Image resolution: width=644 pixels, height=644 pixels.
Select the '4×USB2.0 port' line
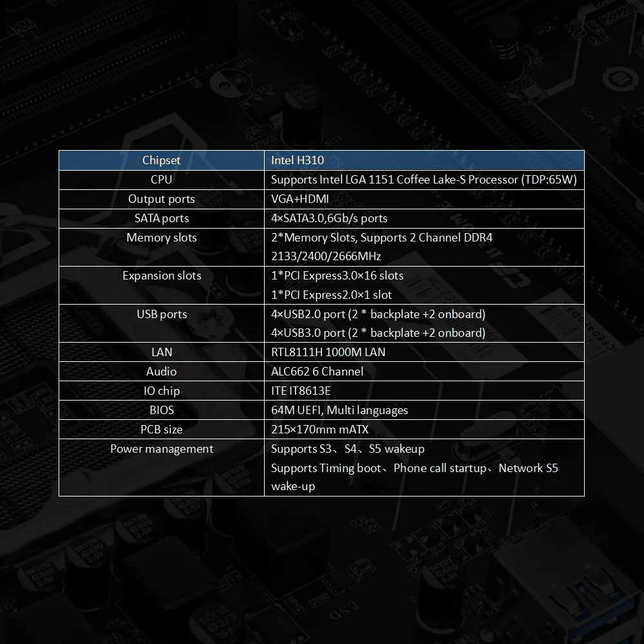[378, 314]
